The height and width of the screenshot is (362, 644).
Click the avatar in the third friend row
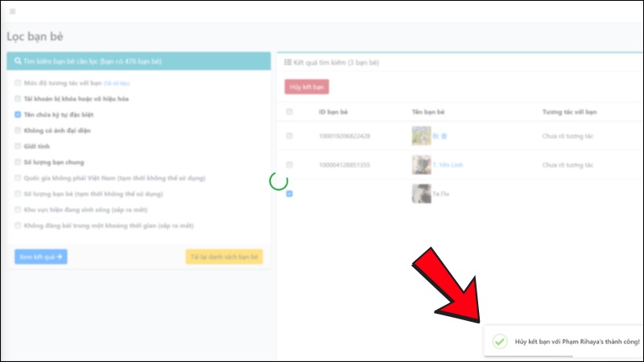(421, 194)
